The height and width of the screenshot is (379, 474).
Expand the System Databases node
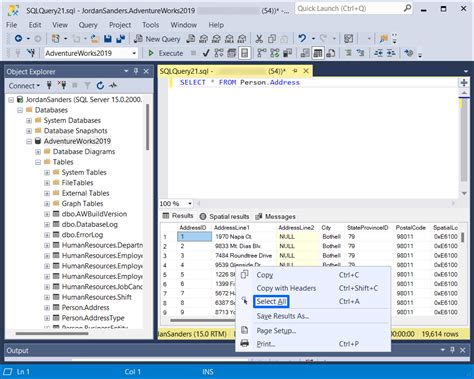pos(29,120)
